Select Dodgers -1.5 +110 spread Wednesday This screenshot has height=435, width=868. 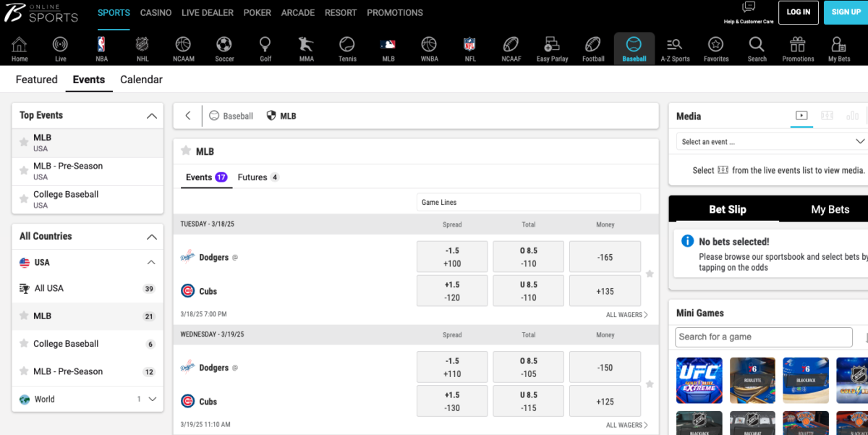452,367
